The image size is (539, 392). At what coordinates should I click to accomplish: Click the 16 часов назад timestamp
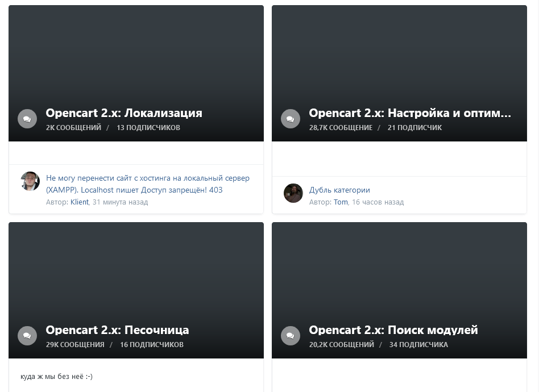378,202
